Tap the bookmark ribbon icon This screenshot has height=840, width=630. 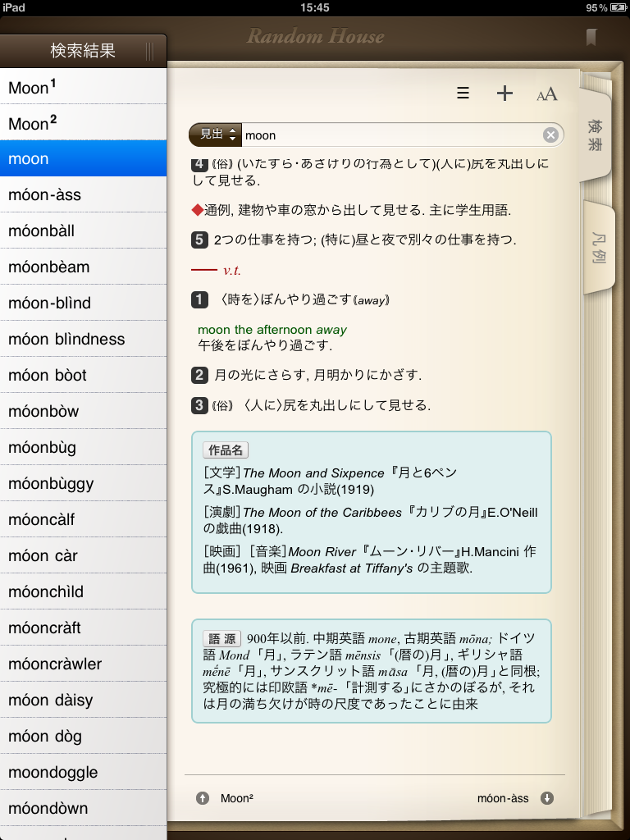click(591, 38)
